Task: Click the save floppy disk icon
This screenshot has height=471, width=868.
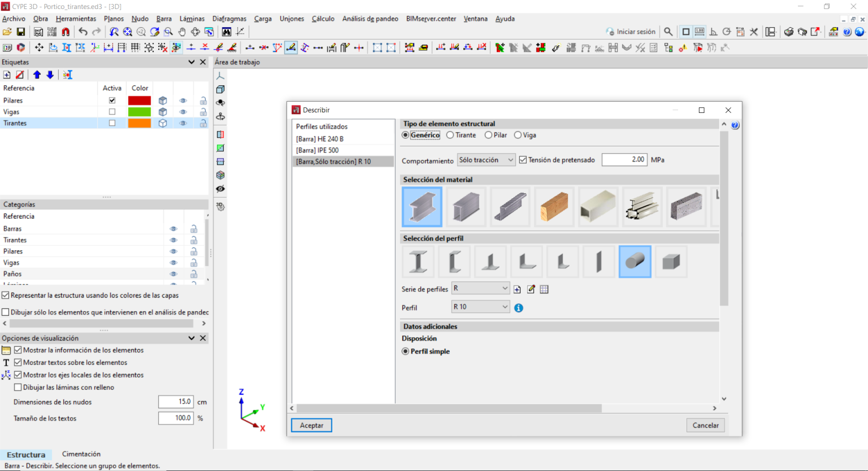Action: [x=21, y=32]
